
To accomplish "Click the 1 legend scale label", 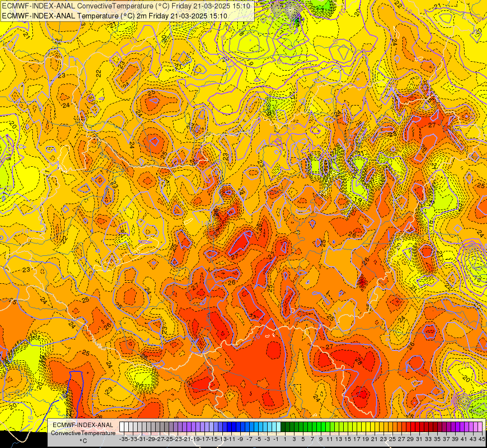I will click(285, 440).
